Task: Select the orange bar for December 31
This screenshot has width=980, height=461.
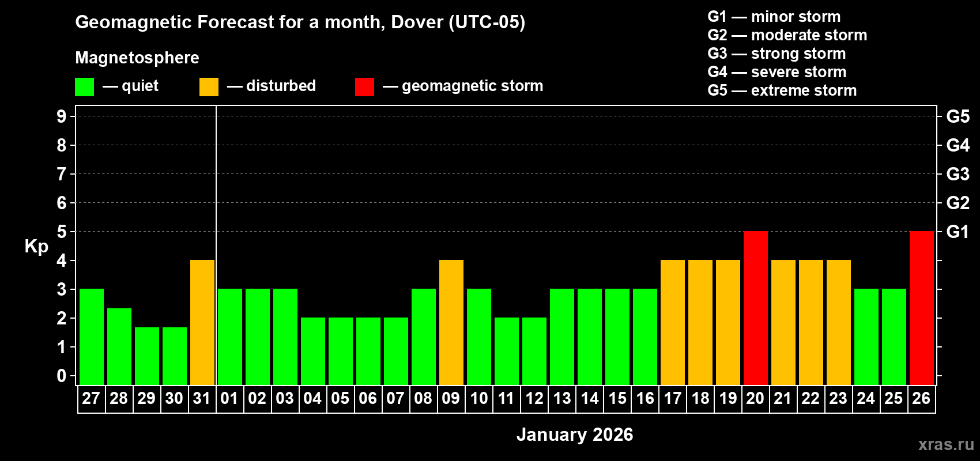Action: click(202, 322)
